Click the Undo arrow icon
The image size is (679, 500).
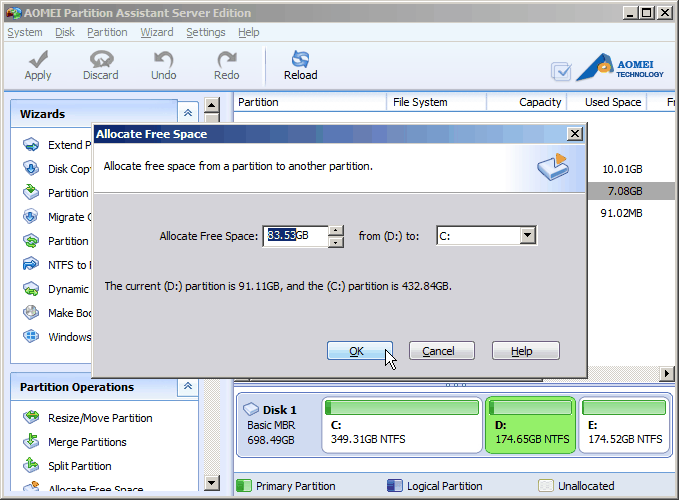point(164,59)
